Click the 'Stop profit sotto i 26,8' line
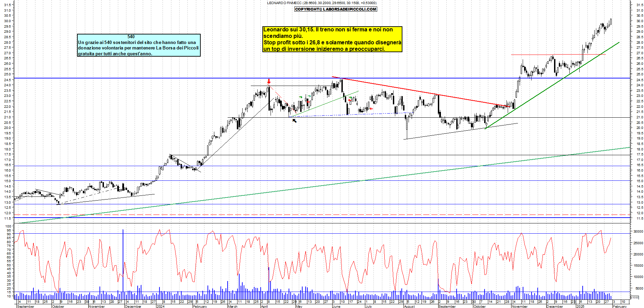 [332, 43]
